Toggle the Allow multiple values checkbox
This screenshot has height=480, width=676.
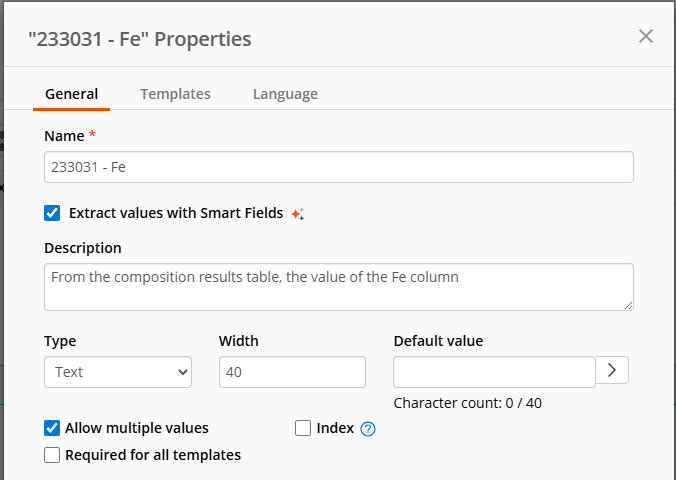53,428
